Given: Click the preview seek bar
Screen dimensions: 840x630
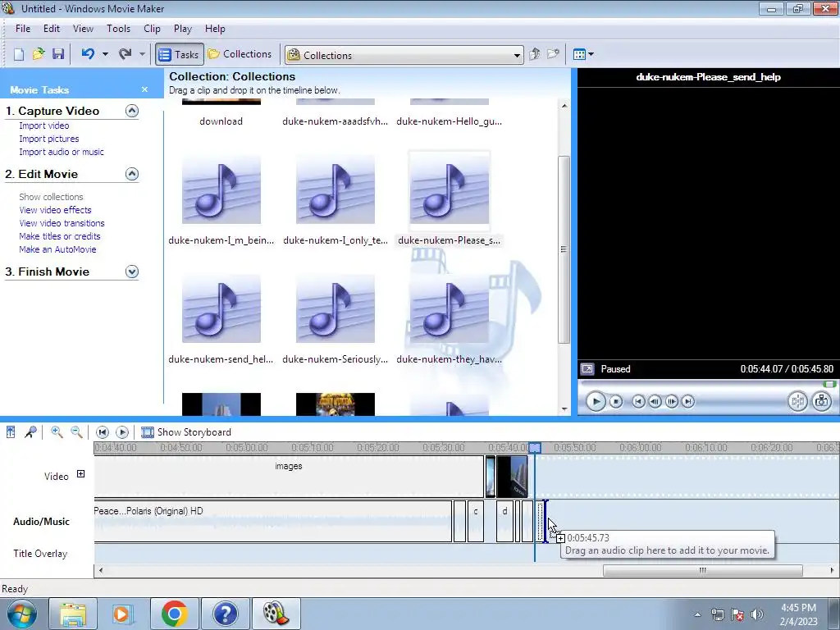Looking at the screenshot, I should (708, 384).
